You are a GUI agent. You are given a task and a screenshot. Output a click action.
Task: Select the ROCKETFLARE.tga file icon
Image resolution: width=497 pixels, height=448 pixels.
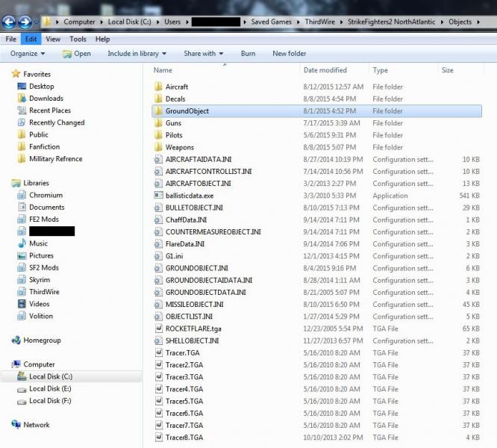pos(158,329)
